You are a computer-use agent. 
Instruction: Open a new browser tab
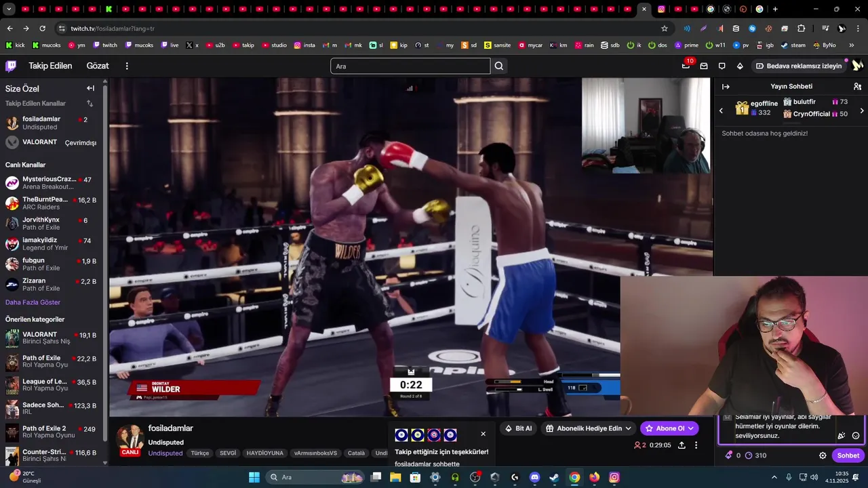tap(775, 9)
